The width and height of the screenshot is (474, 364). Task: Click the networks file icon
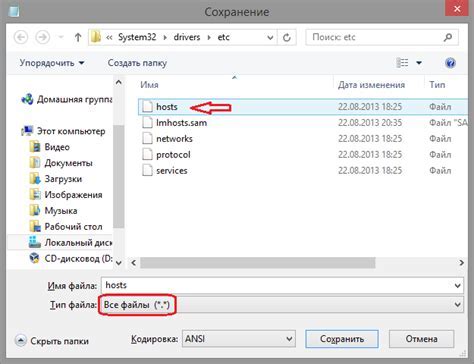coord(147,139)
